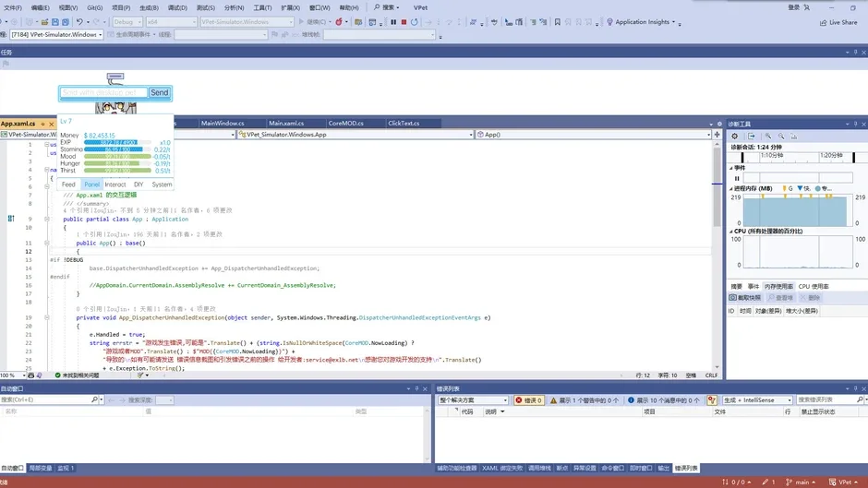Image resolution: width=868 pixels, height=488 pixels.
Task: Pause events in the diagnostic panel
Action: pos(737,178)
